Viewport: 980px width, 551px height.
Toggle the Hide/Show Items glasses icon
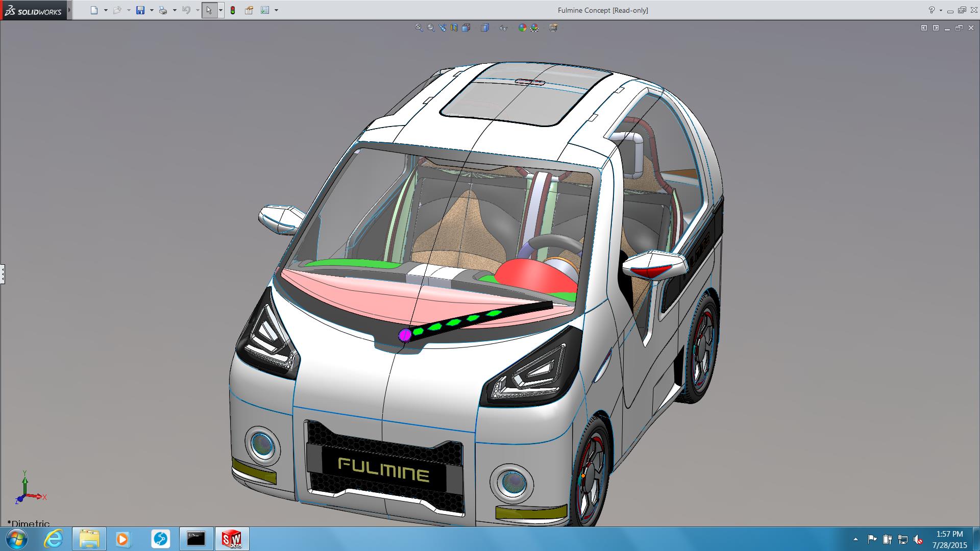tap(503, 28)
